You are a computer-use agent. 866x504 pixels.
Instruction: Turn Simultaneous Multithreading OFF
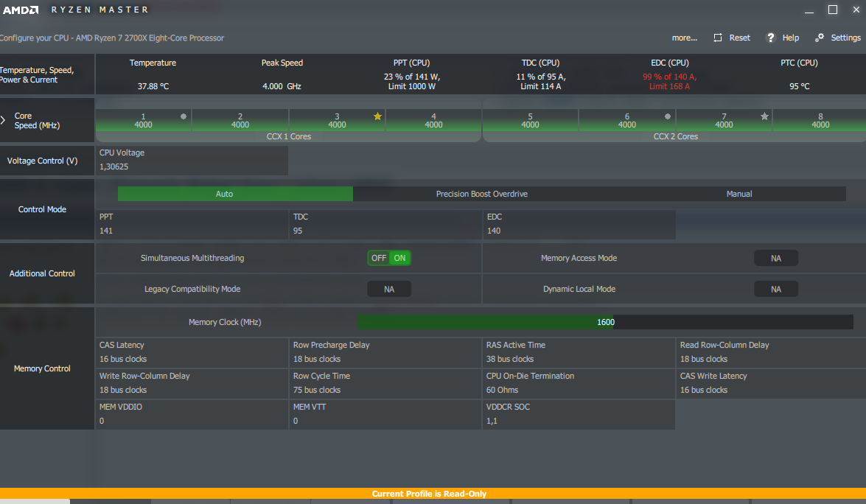379,258
